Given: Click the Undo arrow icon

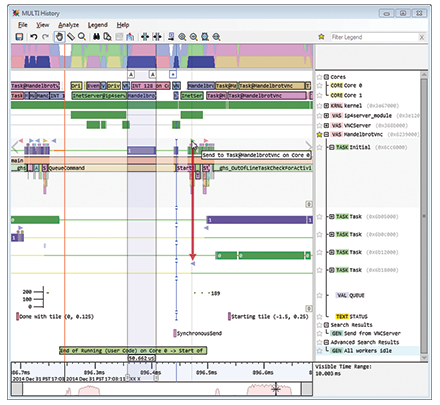Looking at the screenshot, I should pos(33,37).
